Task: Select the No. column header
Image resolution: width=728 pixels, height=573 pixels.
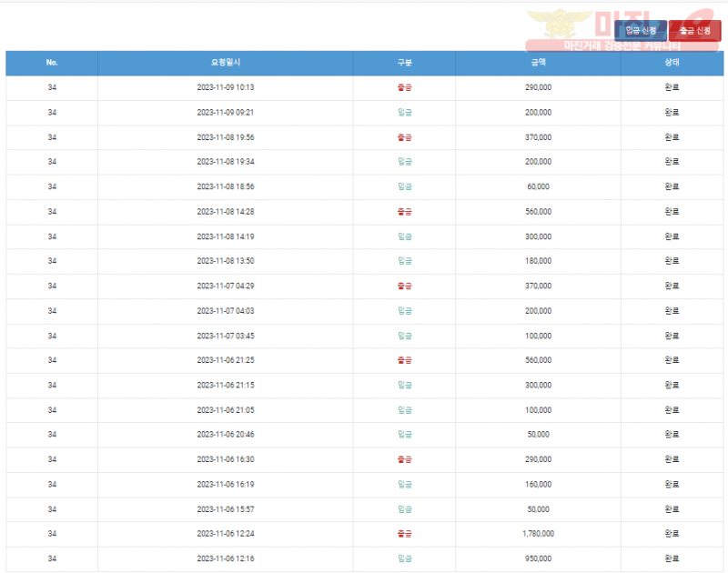Action: coord(52,63)
